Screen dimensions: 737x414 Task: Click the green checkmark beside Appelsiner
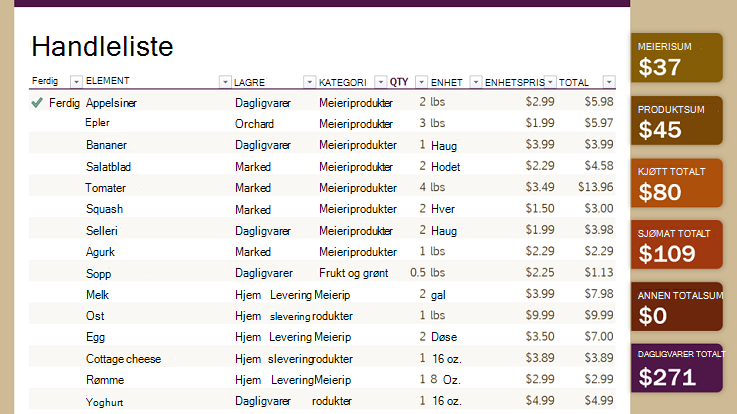(37, 102)
